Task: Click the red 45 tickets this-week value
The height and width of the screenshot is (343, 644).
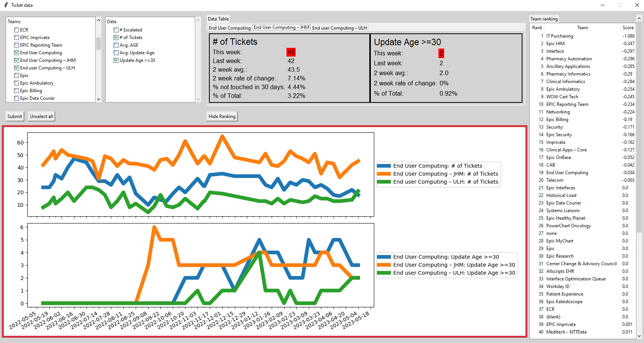Action: coord(291,52)
